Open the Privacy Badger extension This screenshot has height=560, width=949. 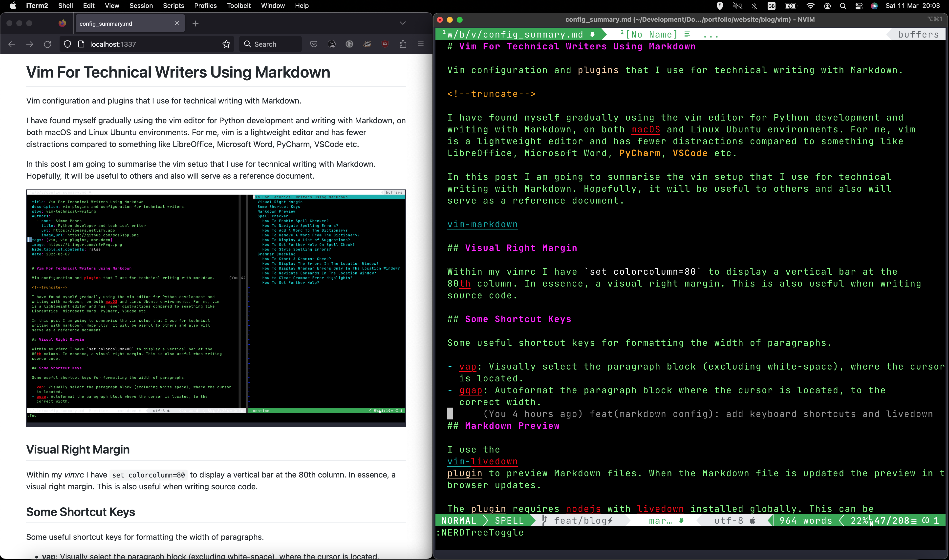coord(367,44)
